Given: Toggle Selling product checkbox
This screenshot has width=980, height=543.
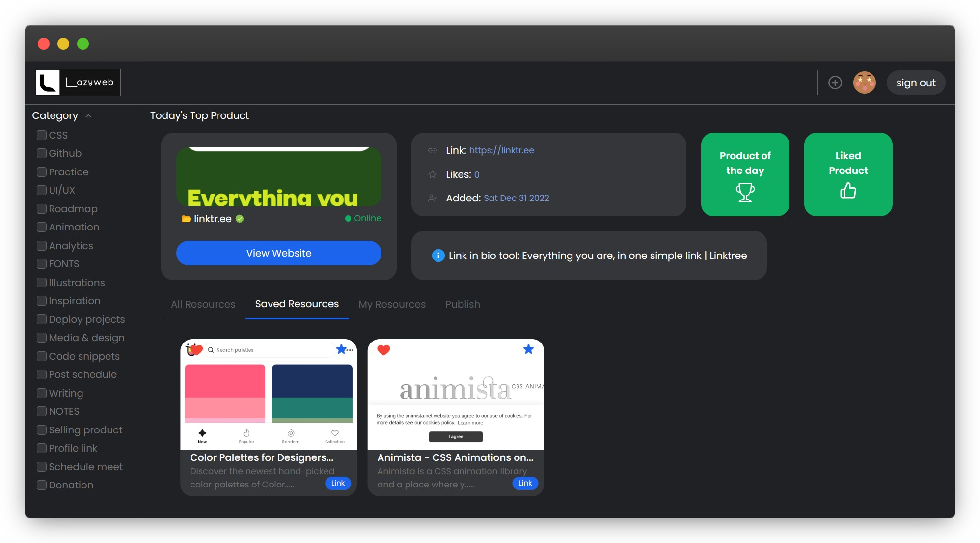Looking at the screenshot, I should point(42,430).
